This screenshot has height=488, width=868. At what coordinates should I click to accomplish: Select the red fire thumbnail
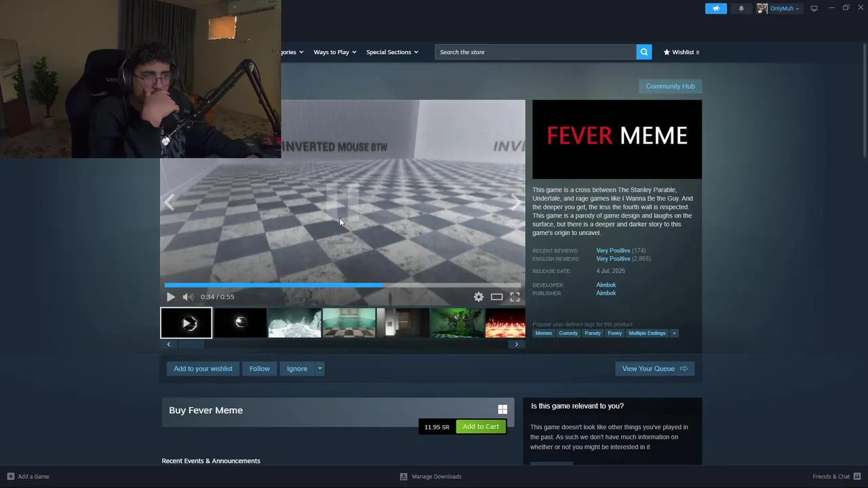point(505,323)
